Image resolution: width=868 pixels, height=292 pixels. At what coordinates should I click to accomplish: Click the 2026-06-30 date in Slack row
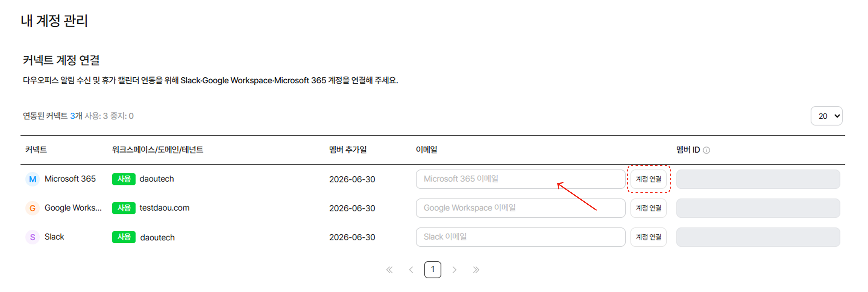pos(352,237)
